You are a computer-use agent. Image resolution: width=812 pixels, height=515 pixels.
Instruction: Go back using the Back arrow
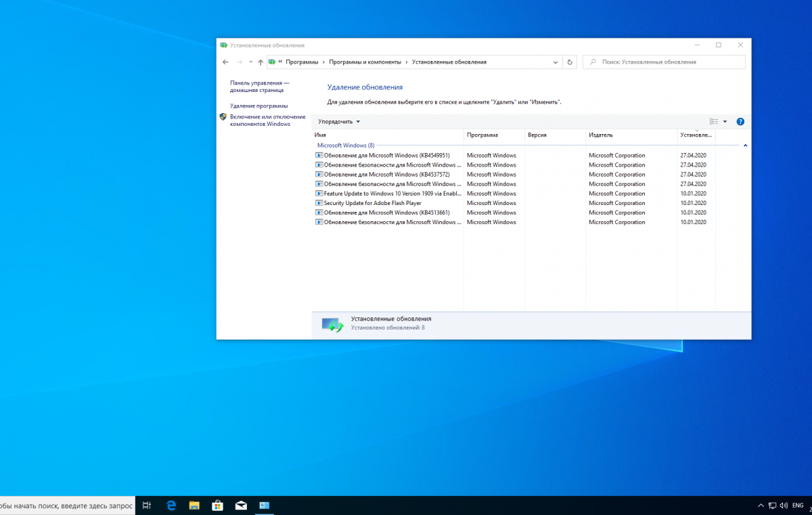click(225, 62)
